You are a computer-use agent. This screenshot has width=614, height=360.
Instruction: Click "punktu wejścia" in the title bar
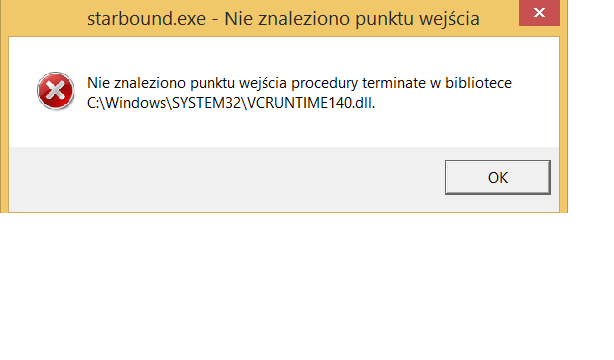pos(417,19)
